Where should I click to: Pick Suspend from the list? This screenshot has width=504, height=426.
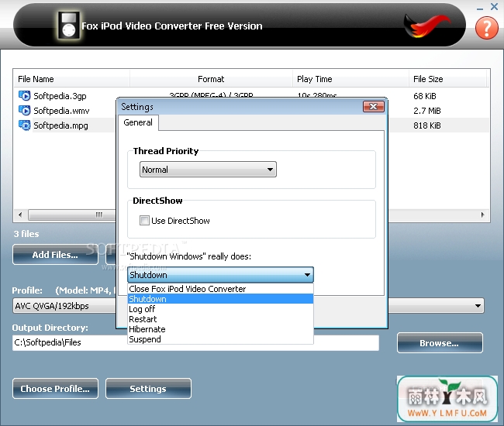[220, 339]
